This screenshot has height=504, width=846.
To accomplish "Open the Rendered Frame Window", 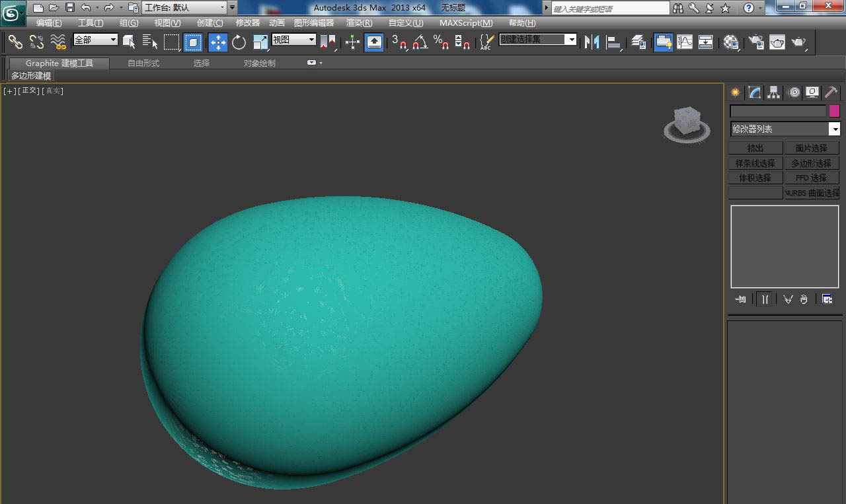I will point(777,42).
